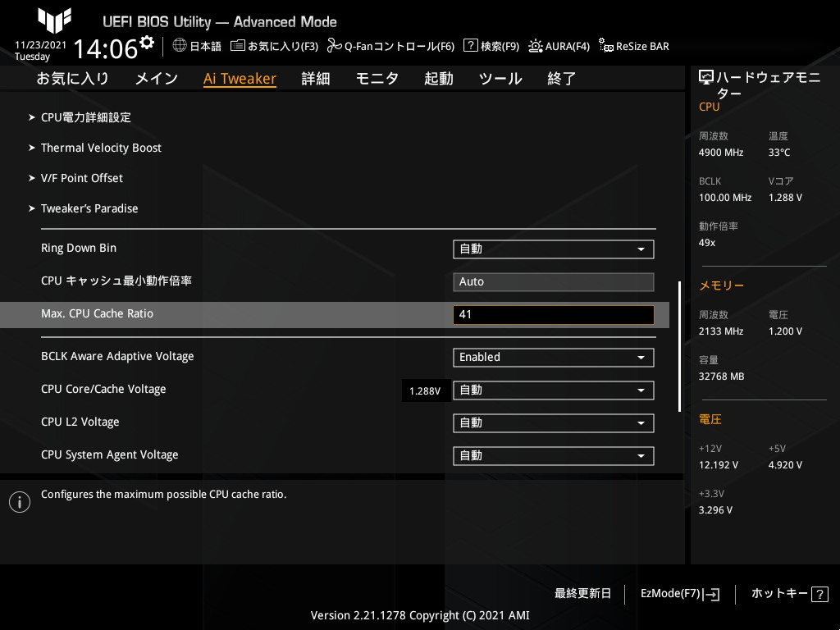
Task: Select CPU System Agent Voltage label
Action: [x=110, y=454]
